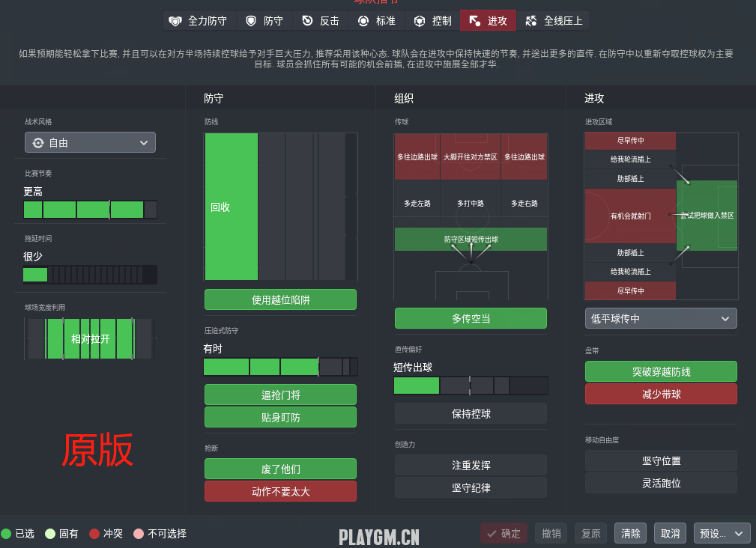This screenshot has height=548, width=756.
Task: Click the icon next to 标准
Action: [363, 21]
